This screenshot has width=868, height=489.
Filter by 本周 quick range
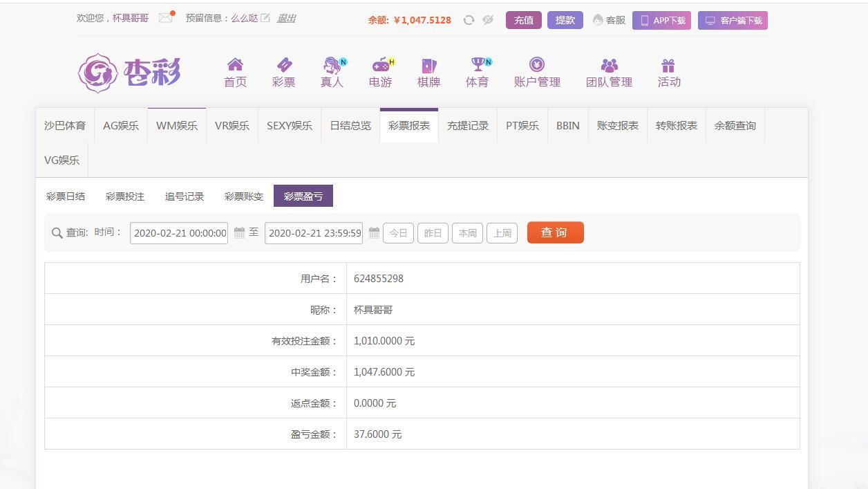click(x=467, y=233)
